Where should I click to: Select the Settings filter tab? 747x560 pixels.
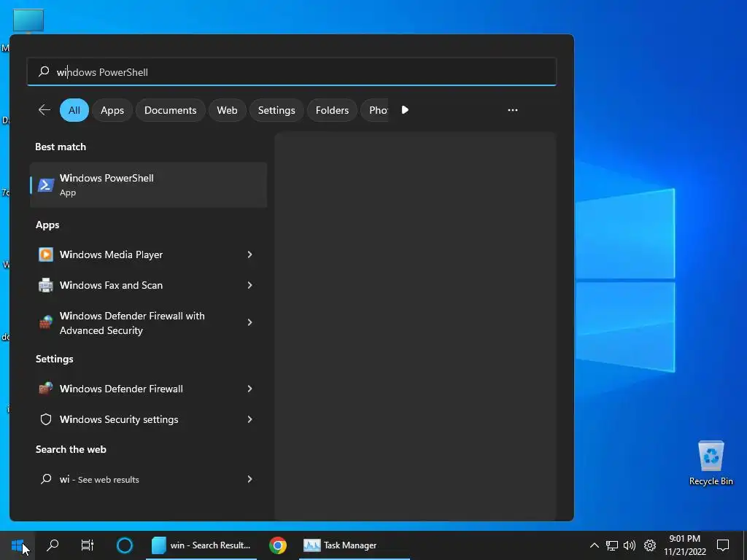click(x=276, y=110)
